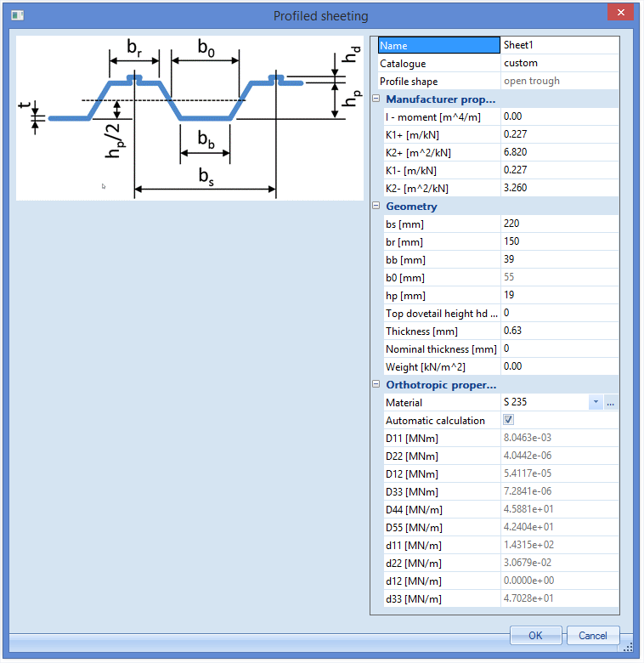
Task: Click the d33 value 4.7028e+01
Action: point(560,598)
